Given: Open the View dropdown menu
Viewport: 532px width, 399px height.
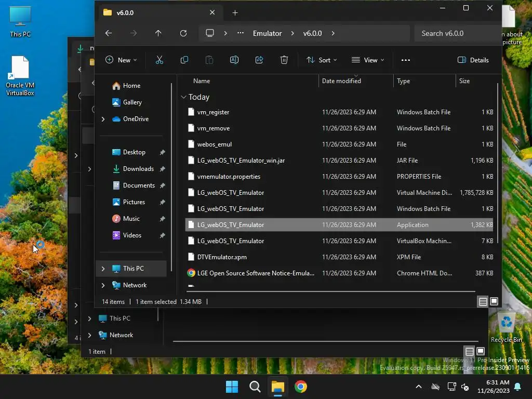Looking at the screenshot, I should tap(368, 60).
